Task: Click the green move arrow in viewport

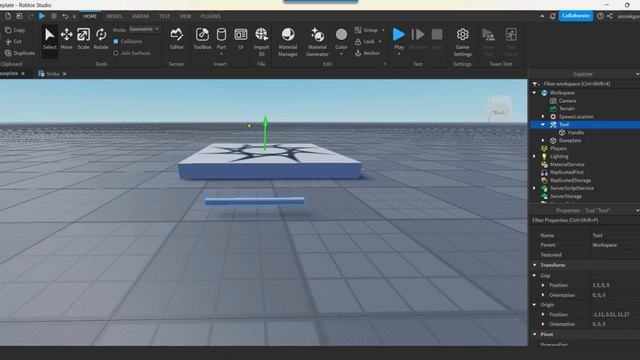Action: tap(265, 132)
